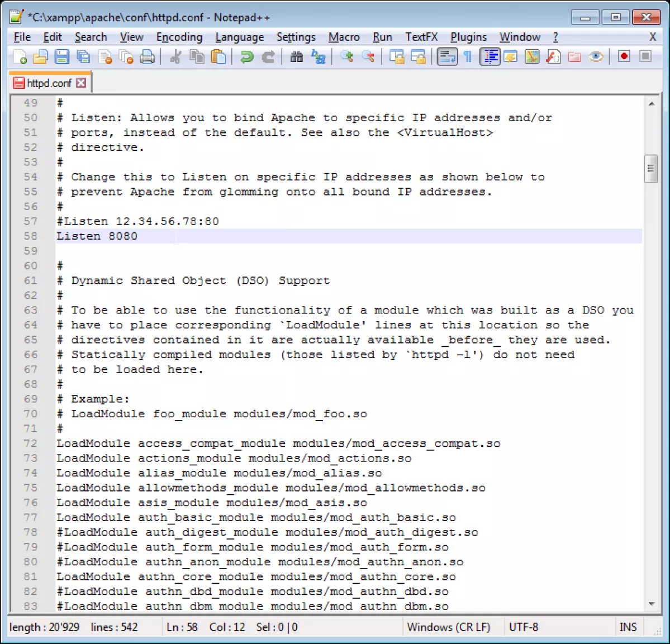
Task: Click the vertical scrollbar thumb
Action: 651,169
